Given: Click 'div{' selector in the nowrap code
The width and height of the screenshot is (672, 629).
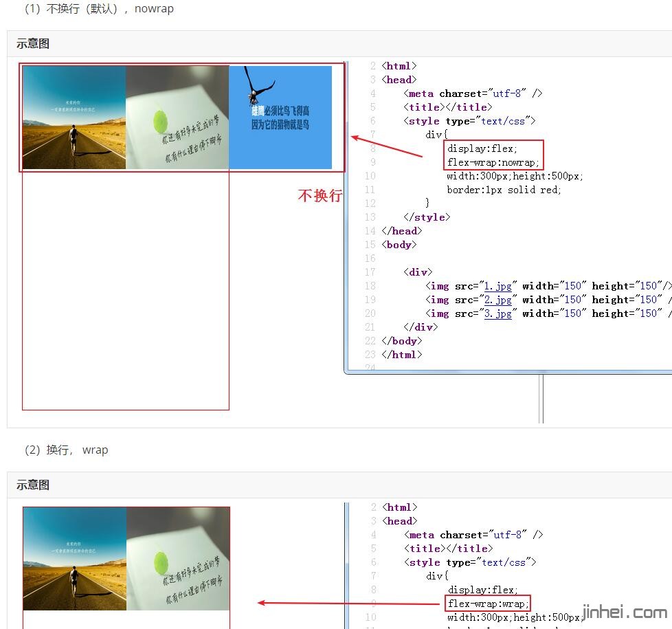Looking at the screenshot, I should [436, 135].
